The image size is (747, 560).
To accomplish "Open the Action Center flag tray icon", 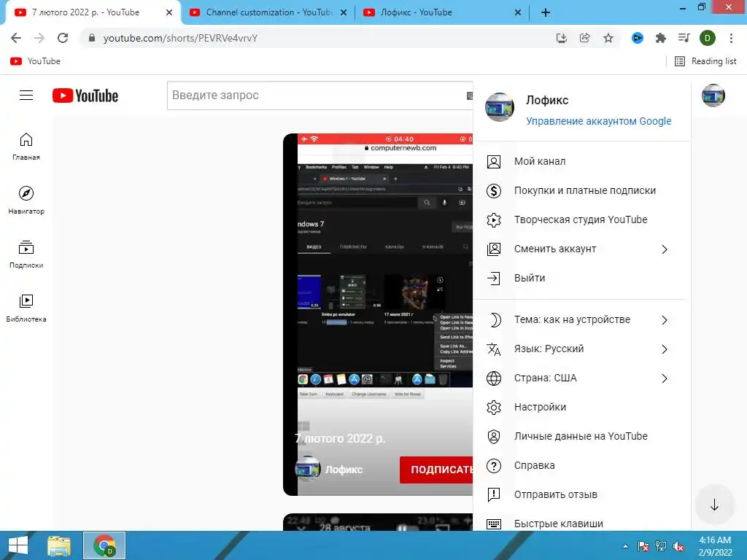I will [643, 546].
